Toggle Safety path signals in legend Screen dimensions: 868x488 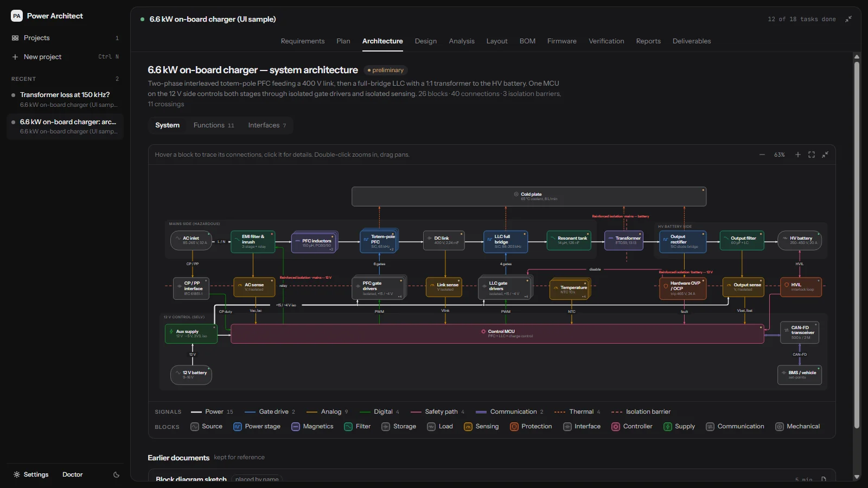pyautogui.click(x=437, y=412)
